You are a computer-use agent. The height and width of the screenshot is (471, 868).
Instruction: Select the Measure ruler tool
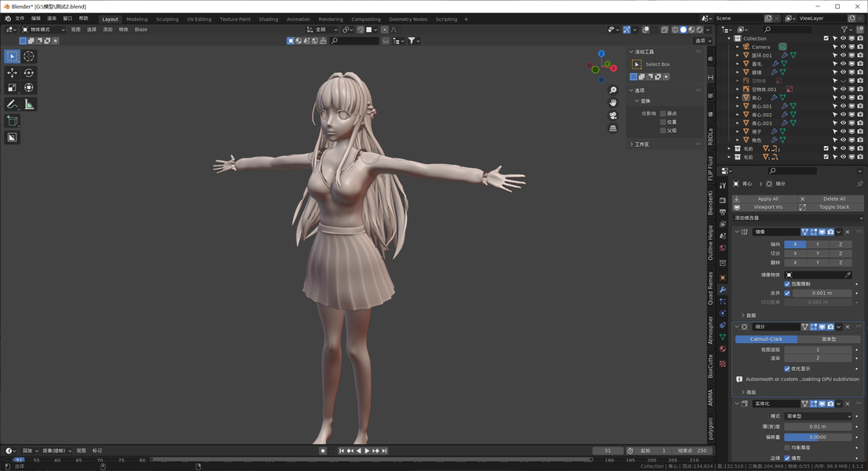tap(29, 104)
